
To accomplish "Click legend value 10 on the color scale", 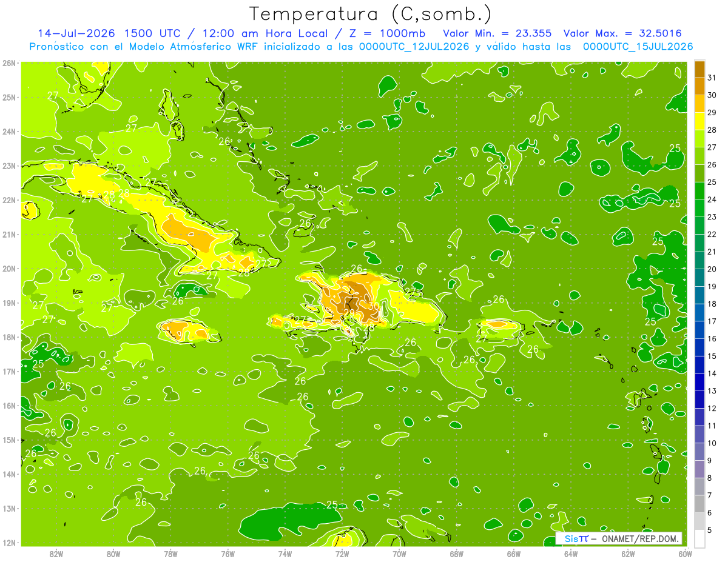I will click(x=713, y=443).
